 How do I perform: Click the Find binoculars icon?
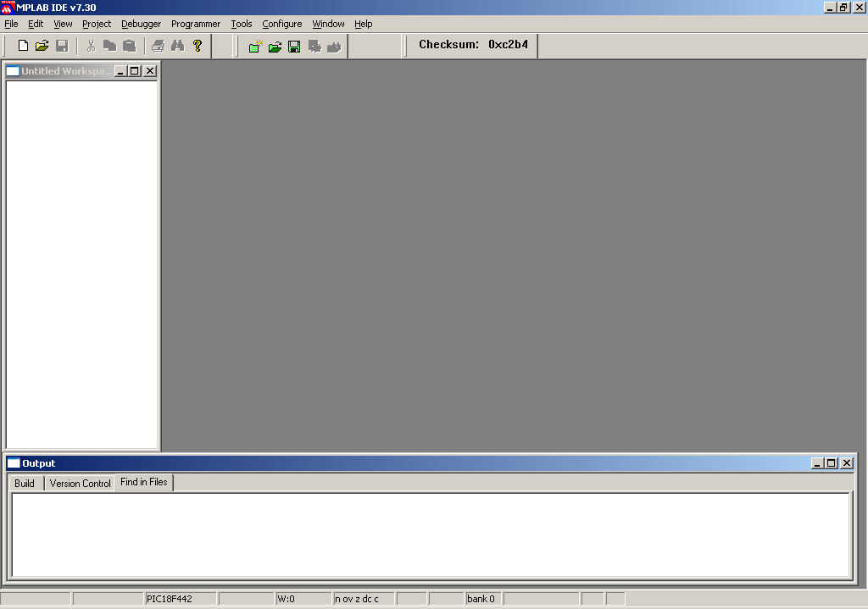(178, 46)
